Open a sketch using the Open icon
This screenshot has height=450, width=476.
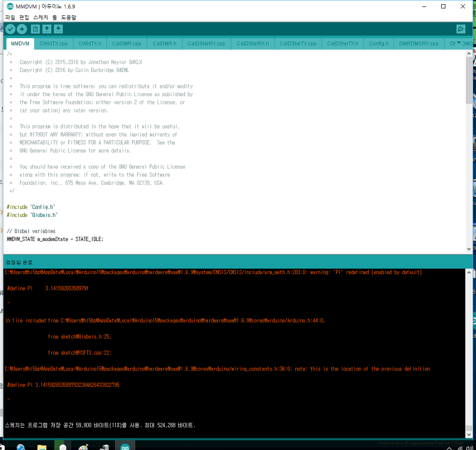tap(47, 29)
